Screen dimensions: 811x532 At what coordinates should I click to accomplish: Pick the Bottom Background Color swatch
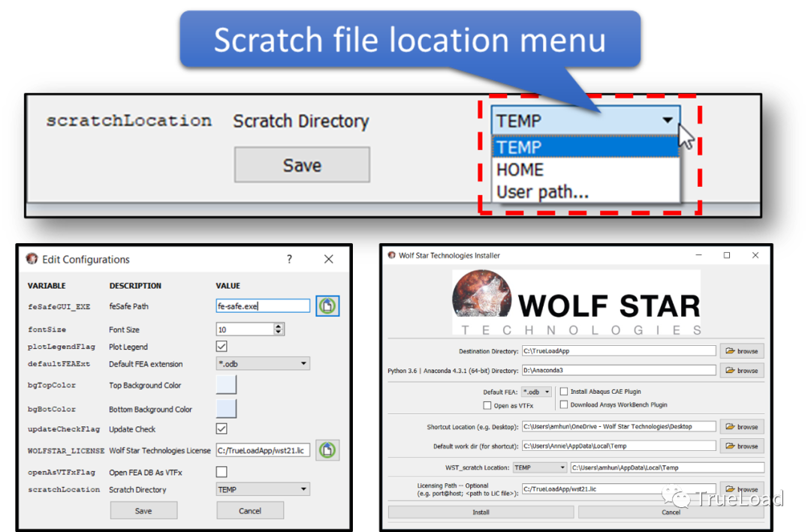click(x=226, y=408)
